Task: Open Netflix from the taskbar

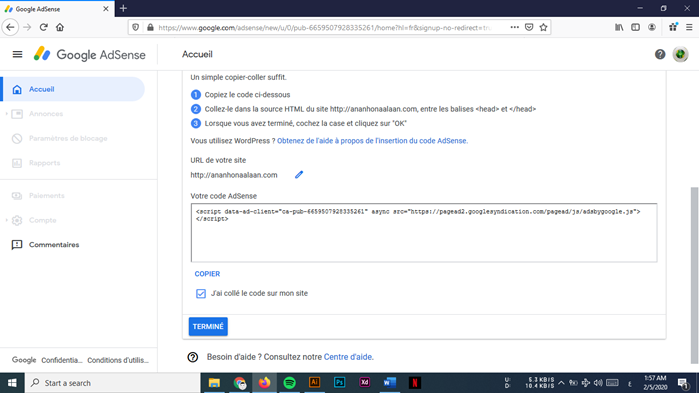Action: coord(415,383)
